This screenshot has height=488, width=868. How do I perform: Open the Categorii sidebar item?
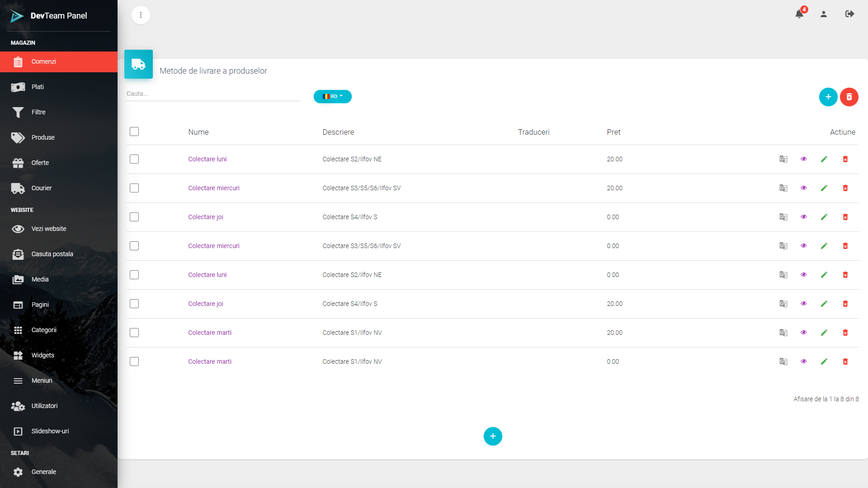coord(44,330)
